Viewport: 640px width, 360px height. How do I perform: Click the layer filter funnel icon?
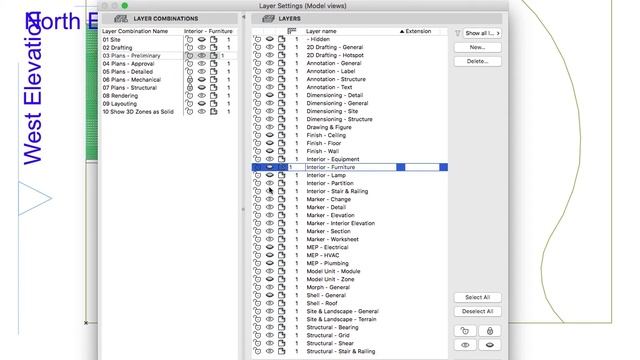coord(458,33)
